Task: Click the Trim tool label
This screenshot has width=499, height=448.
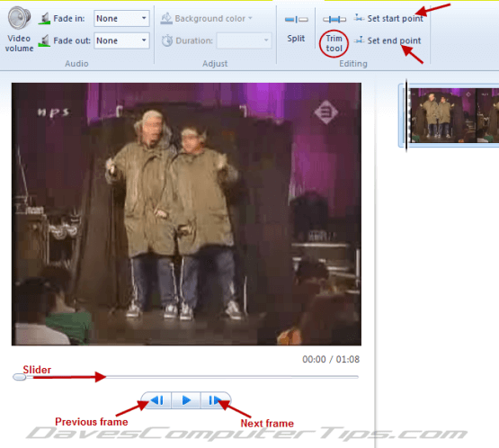Action: (334, 43)
